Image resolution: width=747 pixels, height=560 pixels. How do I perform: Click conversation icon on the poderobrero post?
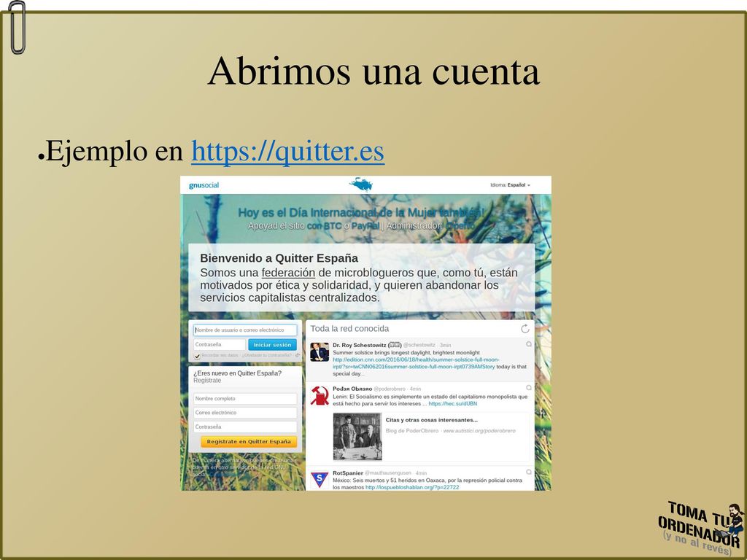pyautogui.click(x=529, y=388)
